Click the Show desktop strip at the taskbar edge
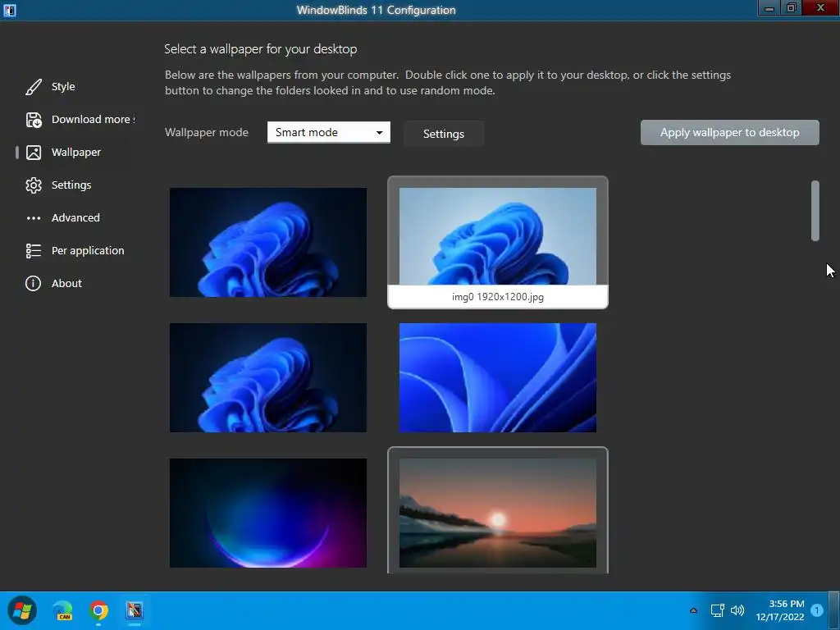This screenshot has width=840, height=630. [x=833, y=610]
